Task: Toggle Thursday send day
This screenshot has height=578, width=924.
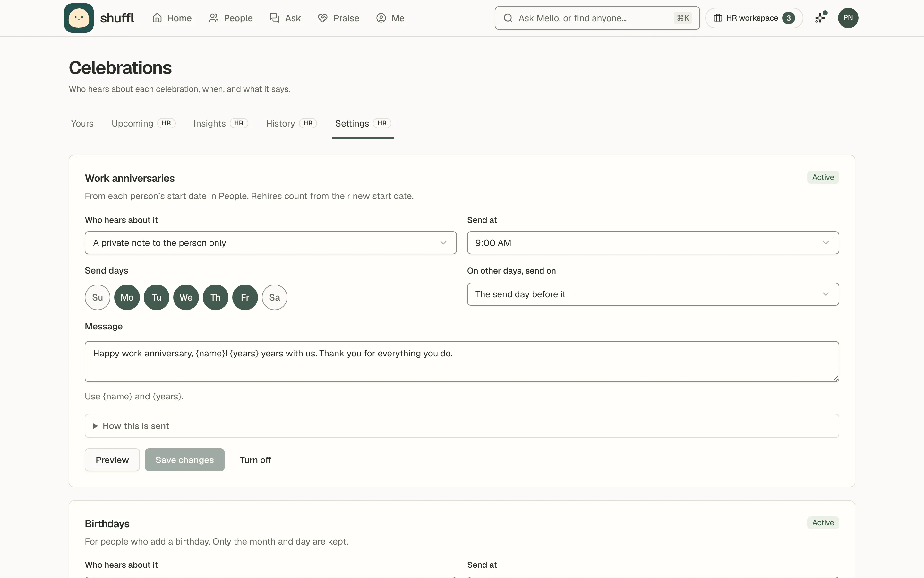Action: point(215,297)
